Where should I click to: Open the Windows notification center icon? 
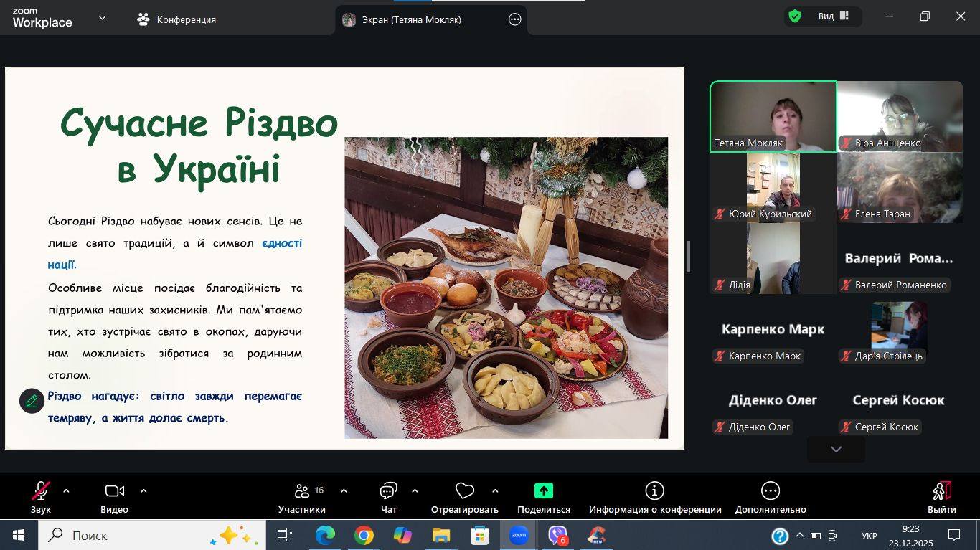click(954, 535)
